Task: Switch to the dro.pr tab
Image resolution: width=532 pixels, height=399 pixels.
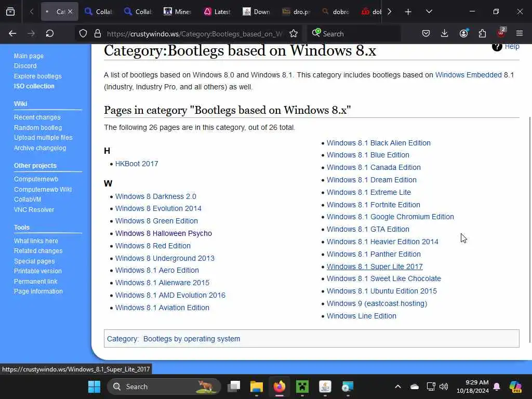Action: pyautogui.click(x=296, y=12)
